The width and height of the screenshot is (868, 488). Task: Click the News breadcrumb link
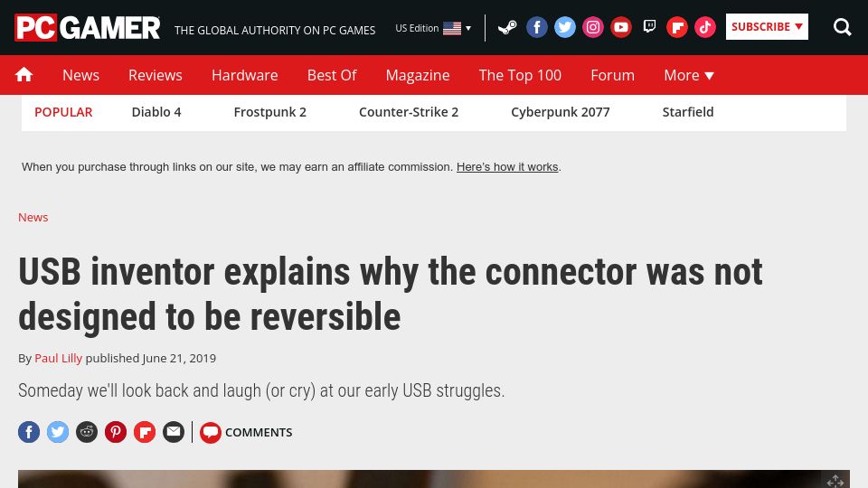[x=33, y=218]
